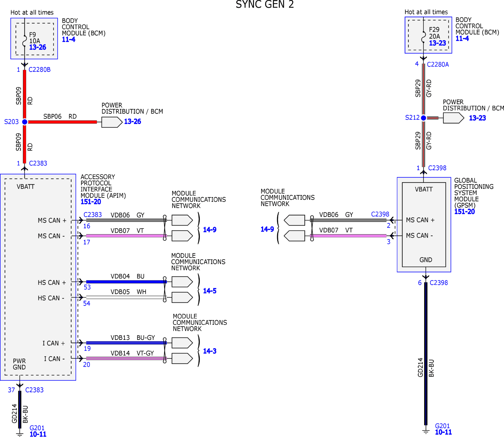Click the G201 label below the GPSM

(442, 426)
